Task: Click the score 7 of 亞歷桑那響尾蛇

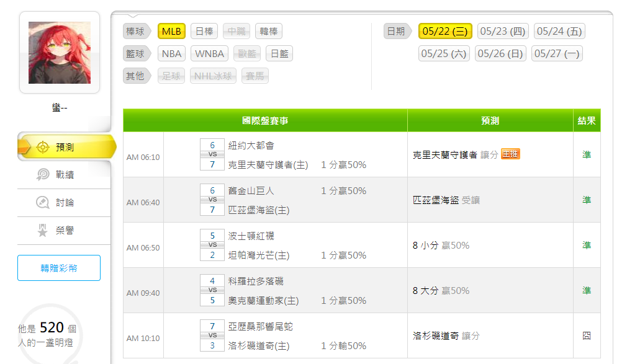Action: click(x=212, y=326)
